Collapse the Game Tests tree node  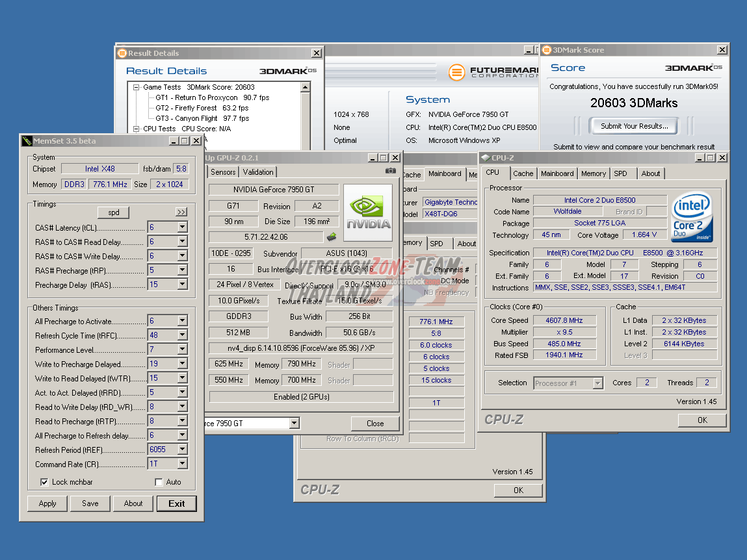[x=137, y=87]
